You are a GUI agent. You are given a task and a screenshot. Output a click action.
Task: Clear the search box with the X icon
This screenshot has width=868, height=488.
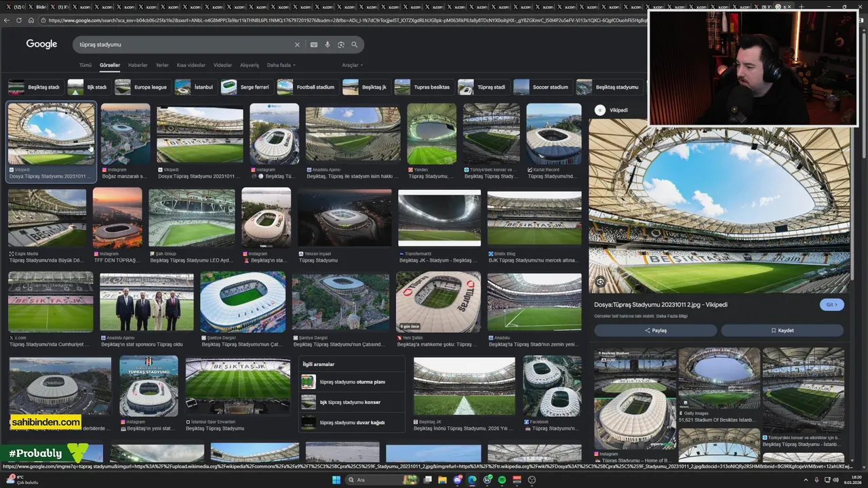click(296, 45)
